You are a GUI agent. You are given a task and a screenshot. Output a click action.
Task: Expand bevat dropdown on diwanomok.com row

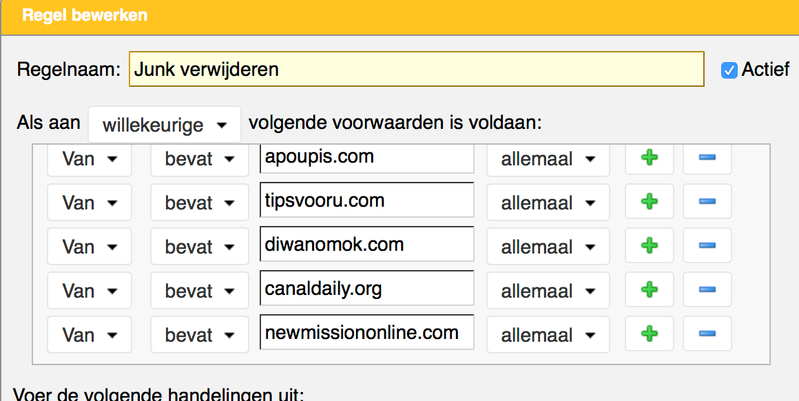point(198,246)
